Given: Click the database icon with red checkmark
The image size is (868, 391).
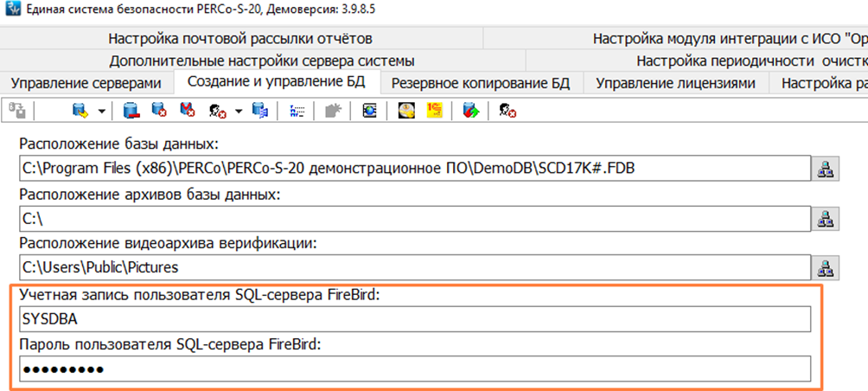Looking at the screenshot, I should tap(187, 111).
